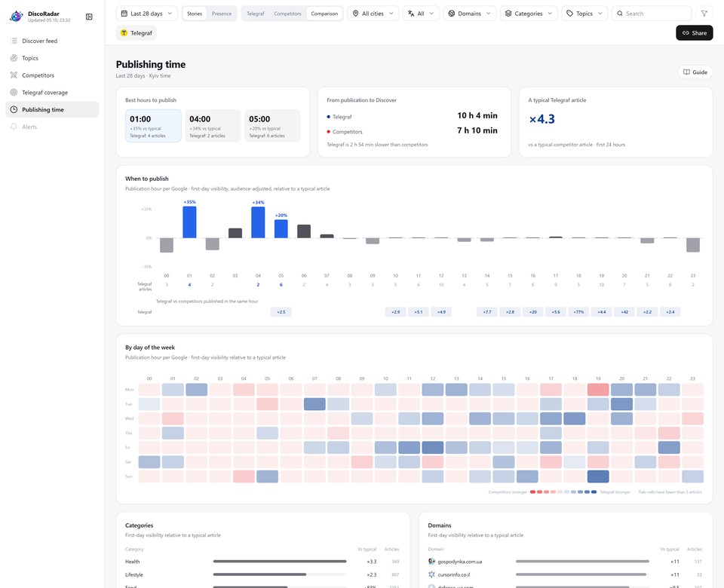724x588 pixels.
Task: Expand the Topics filter dropdown
Action: pos(584,14)
